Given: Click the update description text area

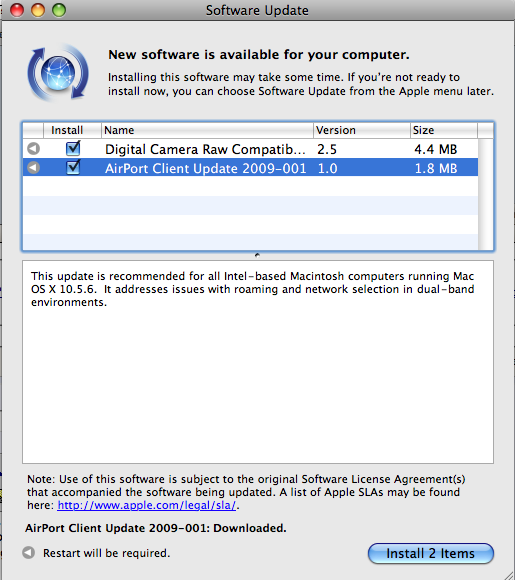Looking at the screenshot, I should click(x=258, y=362).
